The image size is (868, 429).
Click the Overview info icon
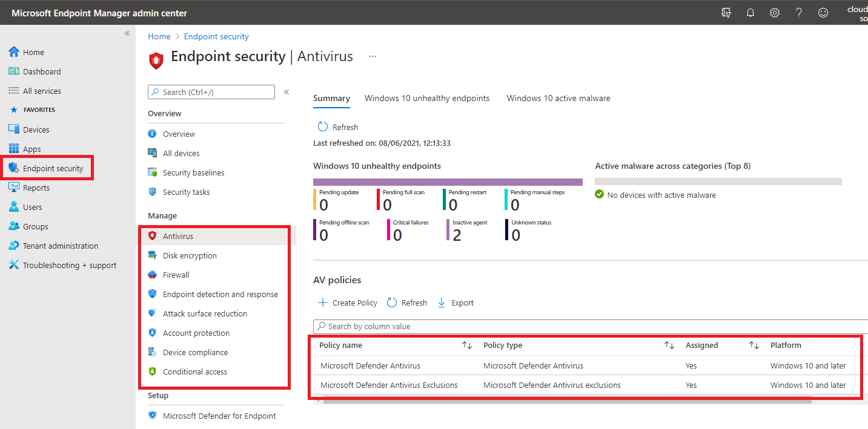click(153, 134)
